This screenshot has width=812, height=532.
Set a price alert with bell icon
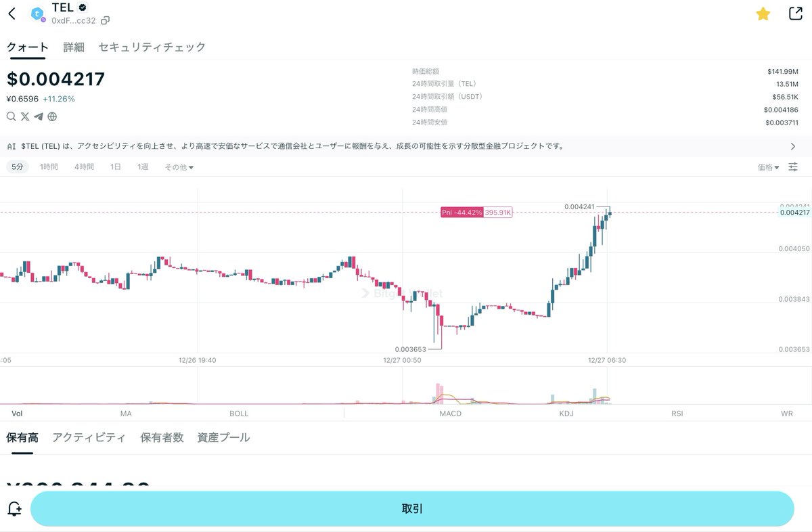coord(14,509)
